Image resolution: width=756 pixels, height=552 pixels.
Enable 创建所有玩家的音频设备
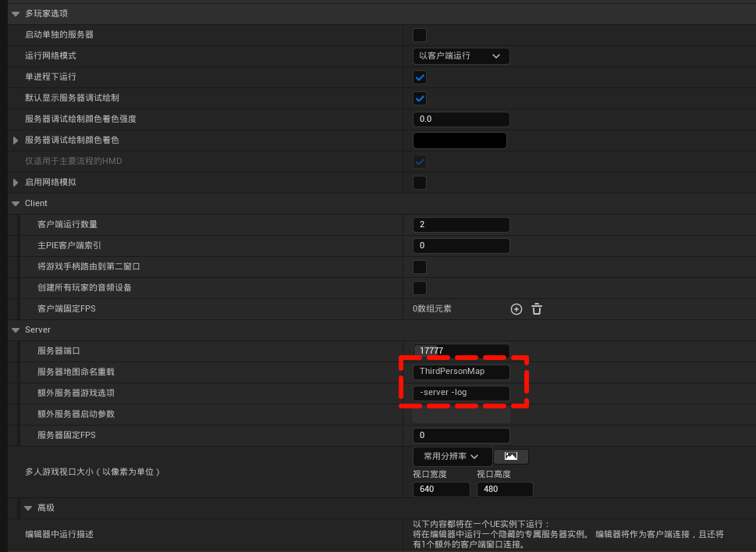419,287
